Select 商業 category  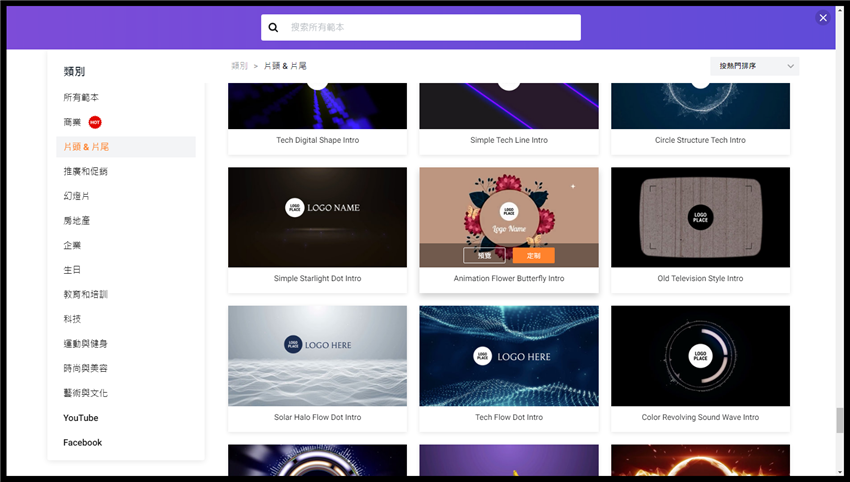click(x=72, y=122)
